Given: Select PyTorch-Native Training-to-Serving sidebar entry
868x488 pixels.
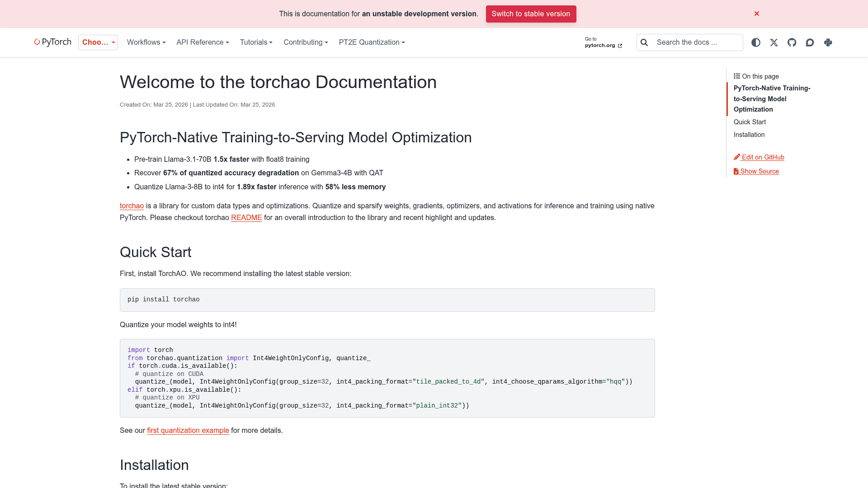Looking at the screenshot, I should (772, 99).
